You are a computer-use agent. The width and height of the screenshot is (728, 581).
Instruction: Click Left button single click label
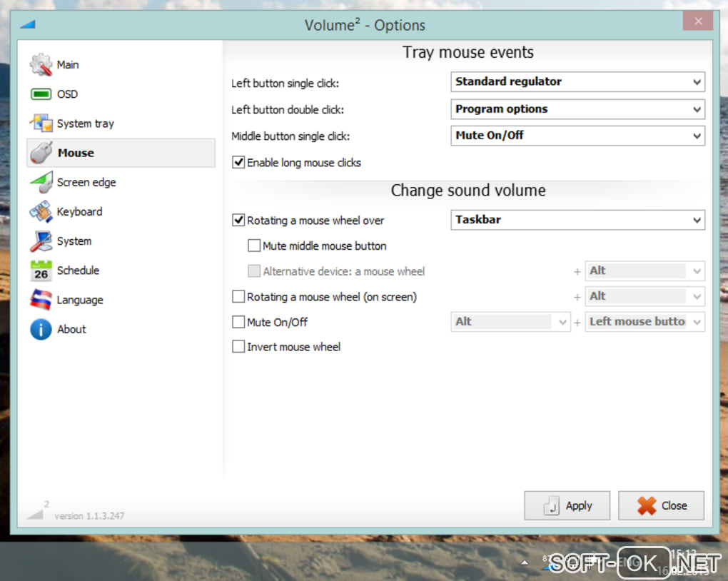[x=285, y=83]
